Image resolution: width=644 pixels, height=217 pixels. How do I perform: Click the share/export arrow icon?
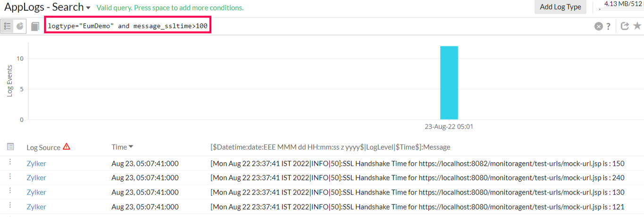[x=625, y=26]
